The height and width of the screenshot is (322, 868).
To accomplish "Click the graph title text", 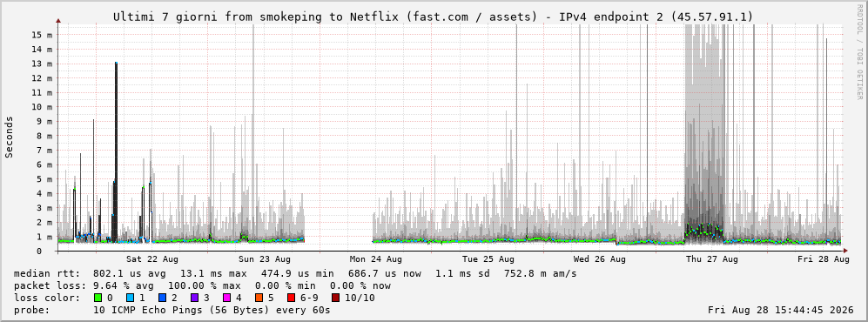I will (x=433, y=17).
